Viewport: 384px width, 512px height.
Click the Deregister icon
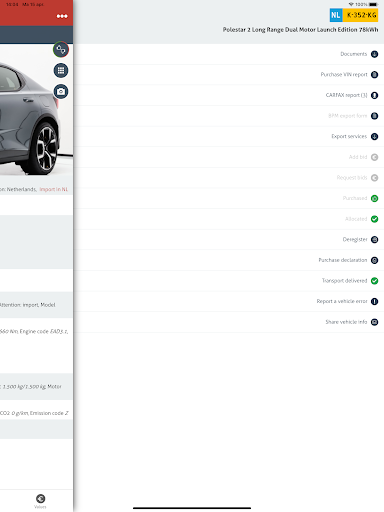(x=374, y=240)
